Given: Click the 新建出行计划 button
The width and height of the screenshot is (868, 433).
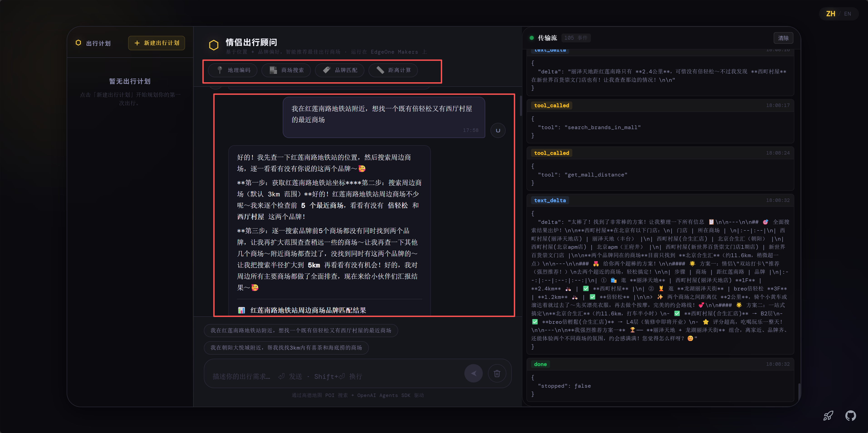Looking at the screenshot, I should point(156,43).
